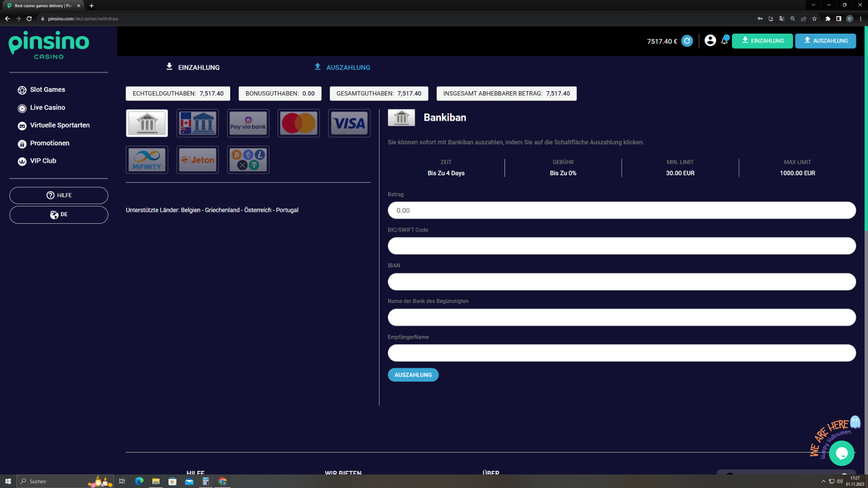The height and width of the screenshot is (488, 868).
Task: Open the live chat bubble
Action: [841, 453]
